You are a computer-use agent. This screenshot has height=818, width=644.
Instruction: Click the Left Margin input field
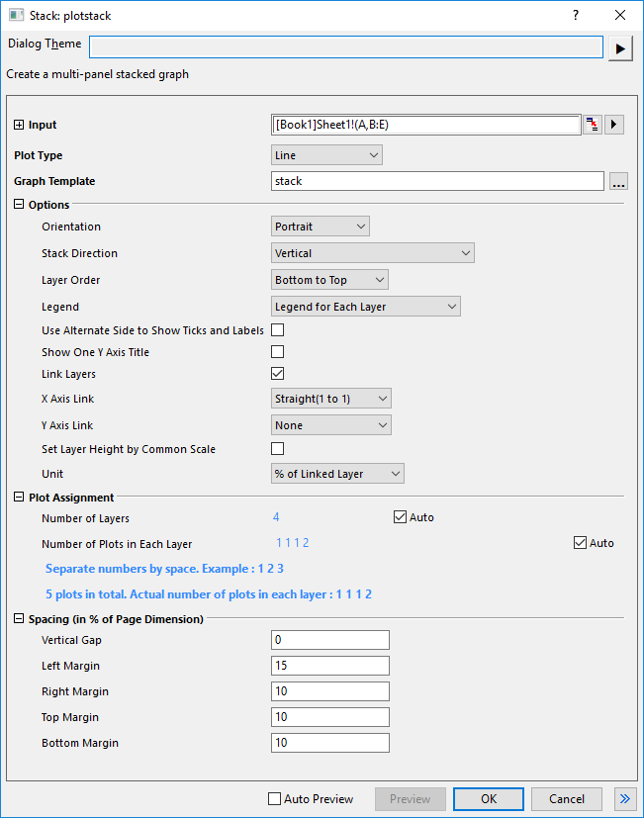point(329,666)
